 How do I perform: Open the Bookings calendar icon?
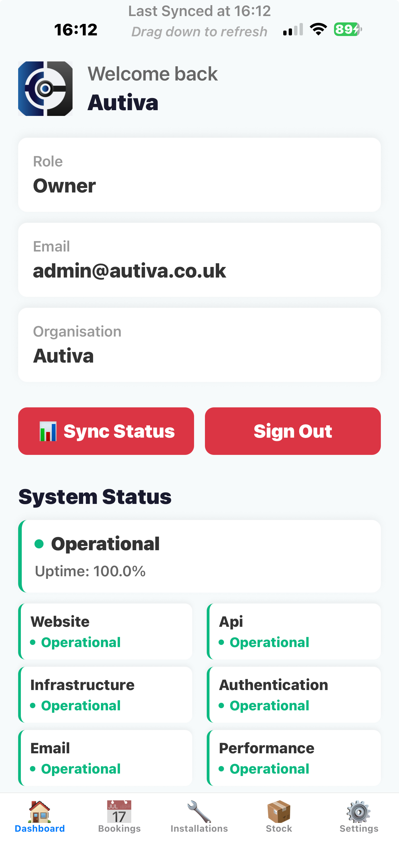coord(119,811)
